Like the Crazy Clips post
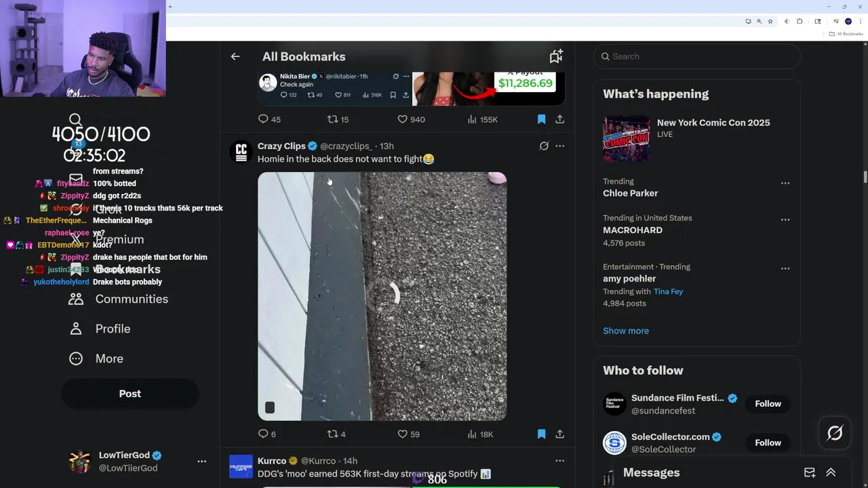 (x=408, y=434)
